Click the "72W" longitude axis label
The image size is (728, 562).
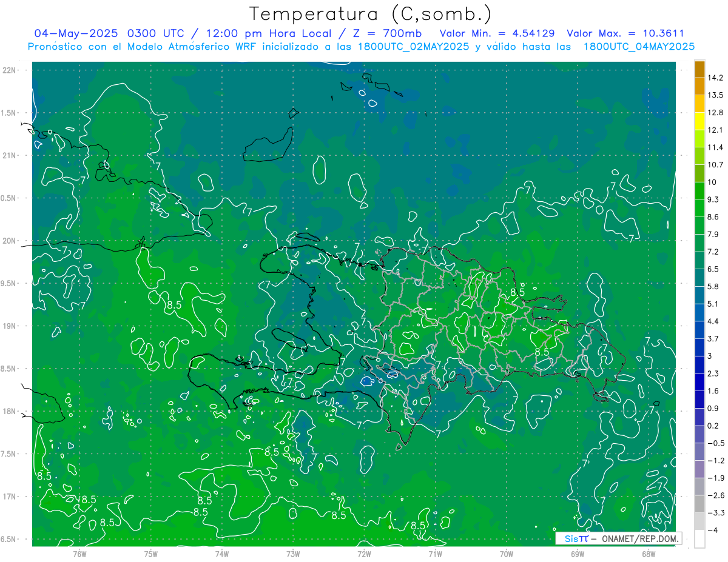coord(364,554)
